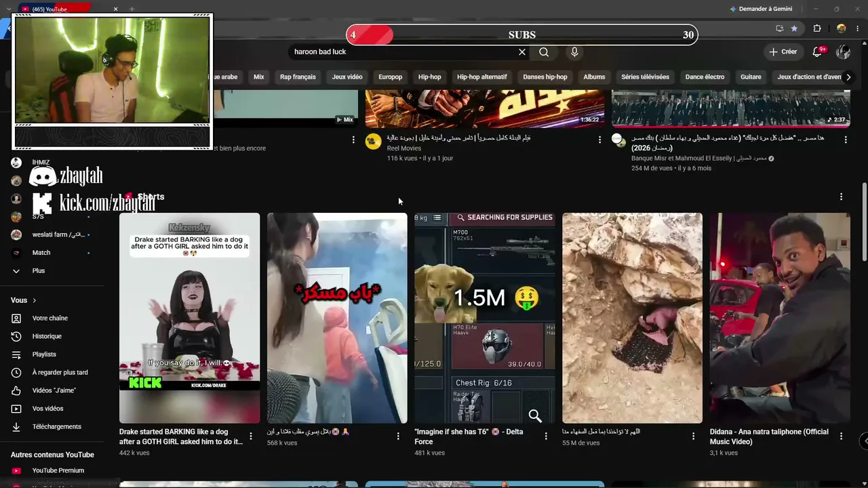Image resolution: width=868 pixels, height=488 pixels.
Task: Filter results by the Mix chip
Action: 259,77
